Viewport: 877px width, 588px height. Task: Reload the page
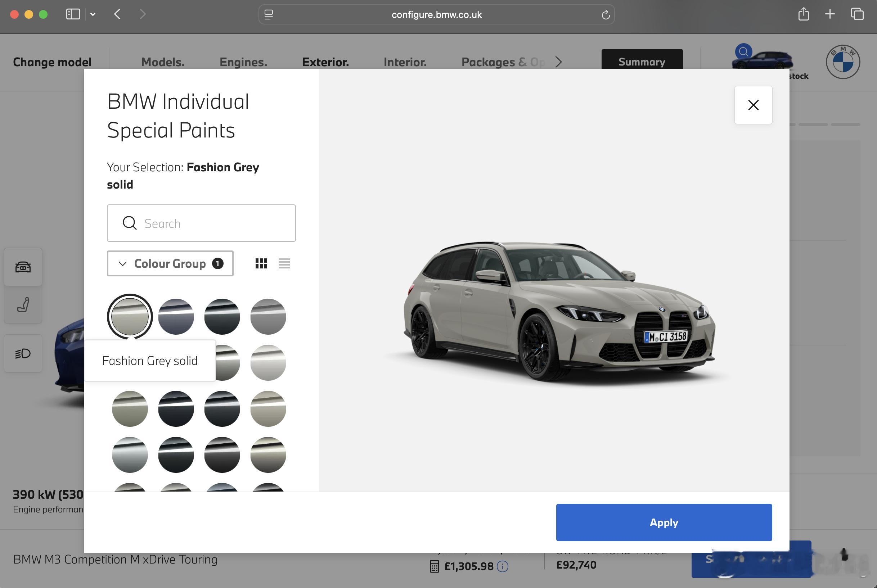point(606,15)
